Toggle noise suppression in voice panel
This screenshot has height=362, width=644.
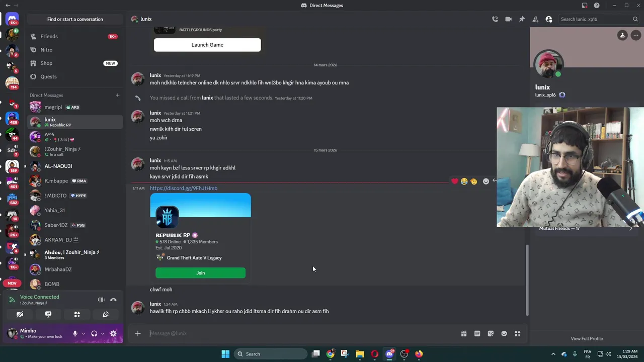pos(101,300)
